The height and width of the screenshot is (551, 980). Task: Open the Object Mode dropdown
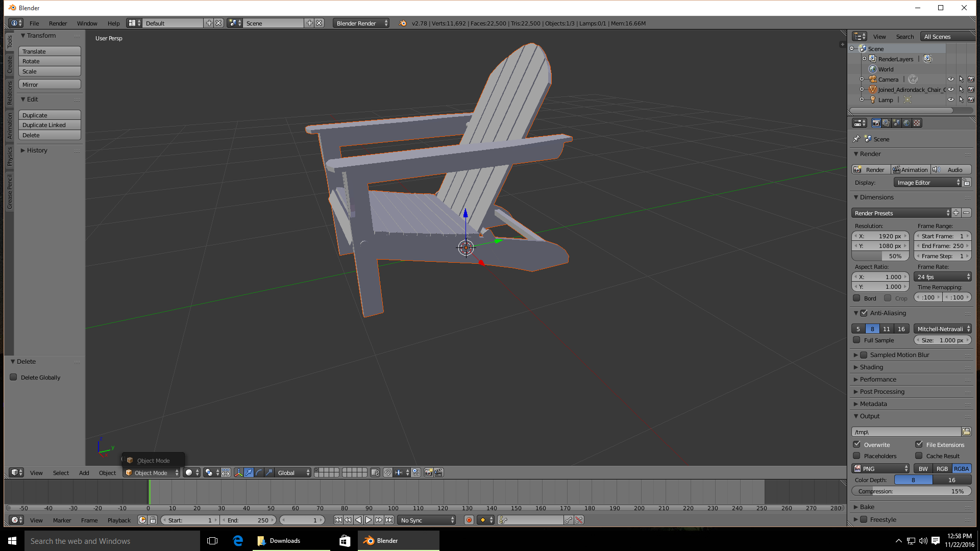[152, 472]
